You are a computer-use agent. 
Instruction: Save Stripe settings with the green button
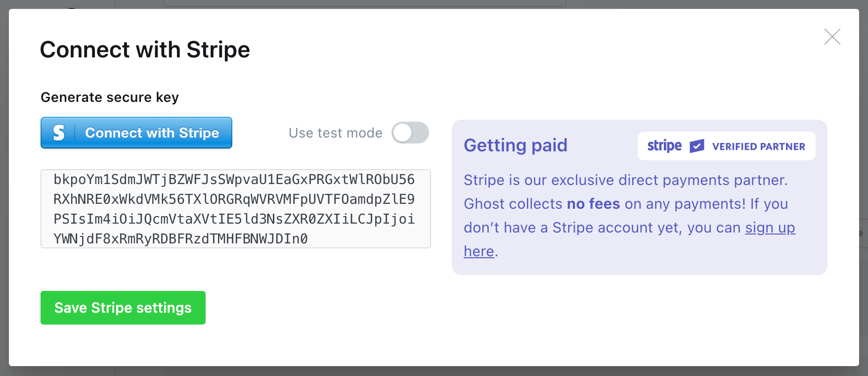(123, 308)
